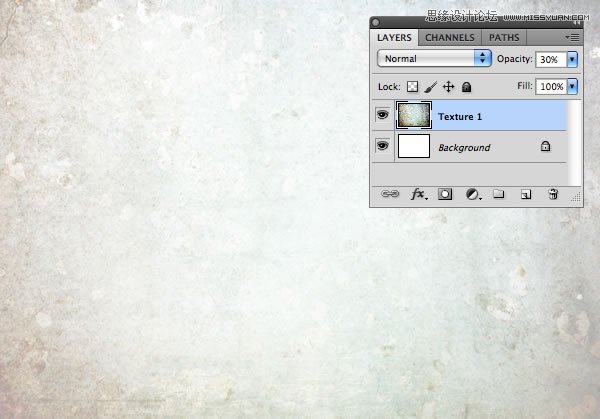Open the fx layer style menu
This screenshot has height=419, width=600.
coord(419,194)
